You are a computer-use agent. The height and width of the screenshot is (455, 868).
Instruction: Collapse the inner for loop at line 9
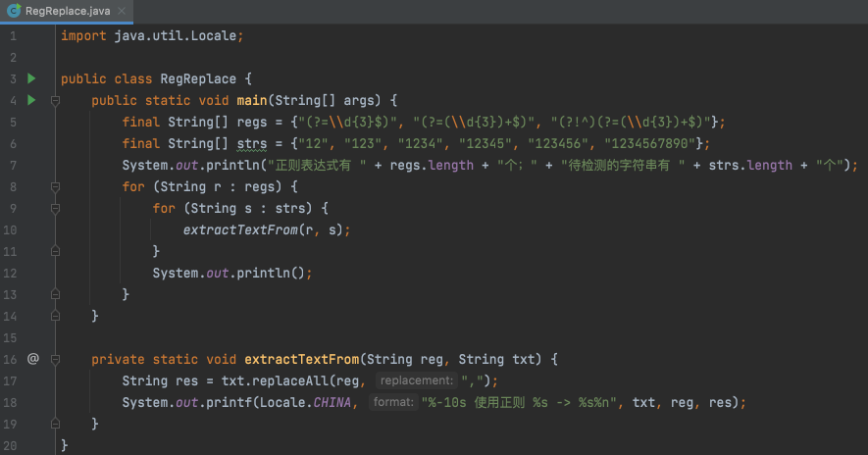[x=55, y=208]
